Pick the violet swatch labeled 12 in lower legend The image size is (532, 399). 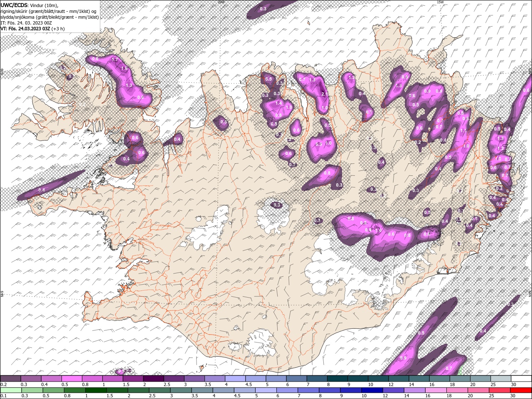392,390
